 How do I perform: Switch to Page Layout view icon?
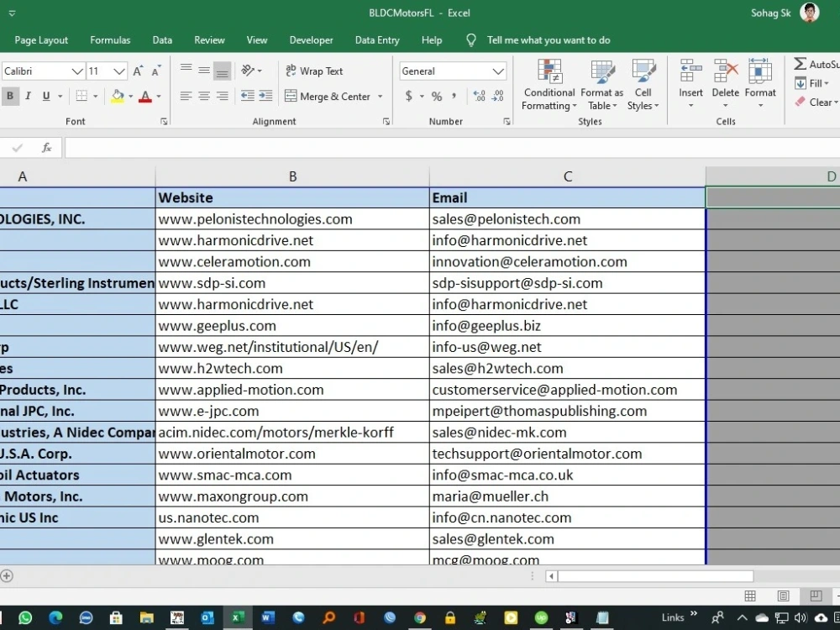pos(783,596)
